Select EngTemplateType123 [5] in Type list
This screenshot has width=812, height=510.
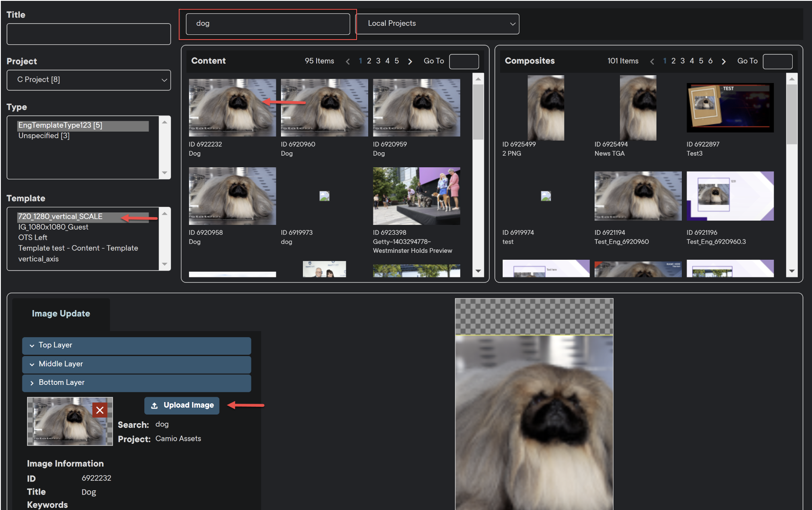pos(83,126)
